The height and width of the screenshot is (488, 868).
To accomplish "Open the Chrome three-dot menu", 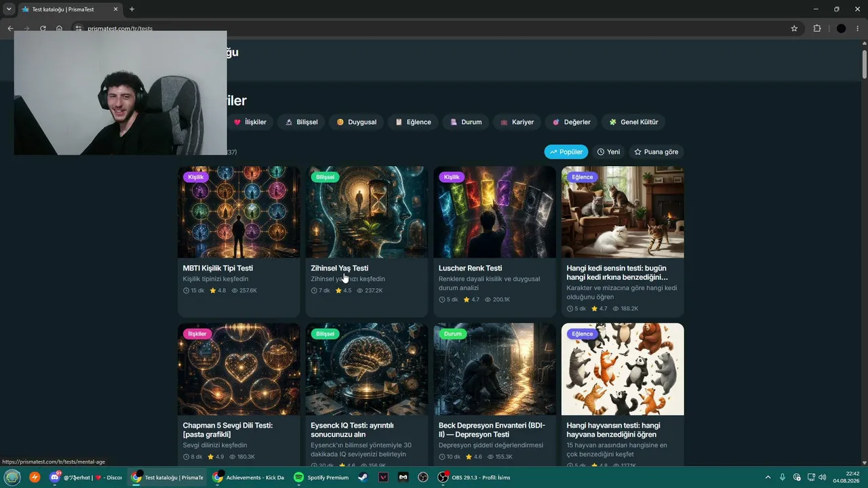I will [x=858, y=28].
